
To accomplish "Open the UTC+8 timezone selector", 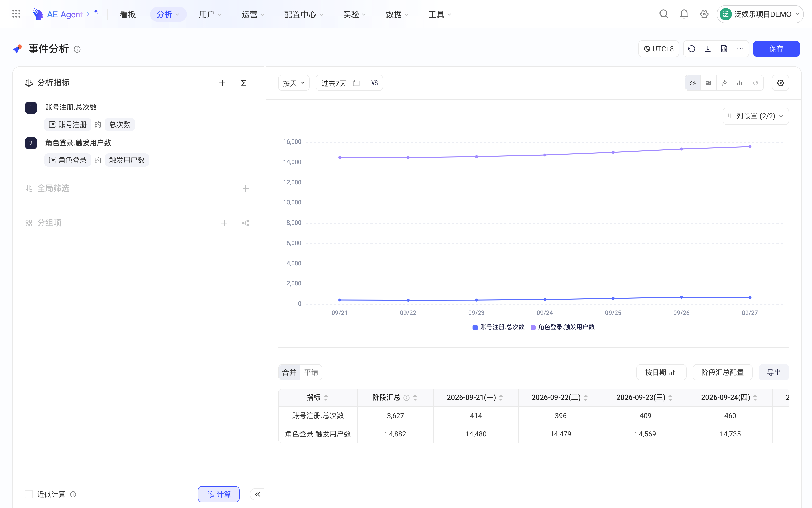I will (x=659, y=49).
